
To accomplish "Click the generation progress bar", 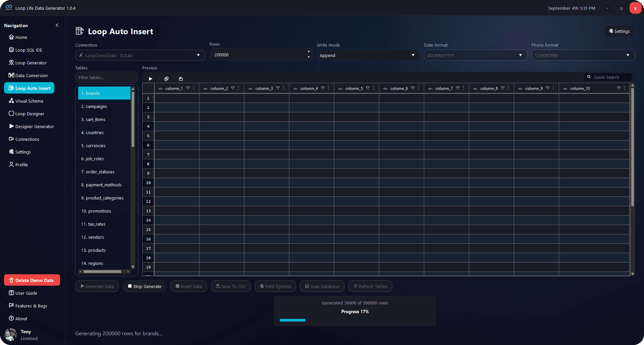I will tap(355, 320).
